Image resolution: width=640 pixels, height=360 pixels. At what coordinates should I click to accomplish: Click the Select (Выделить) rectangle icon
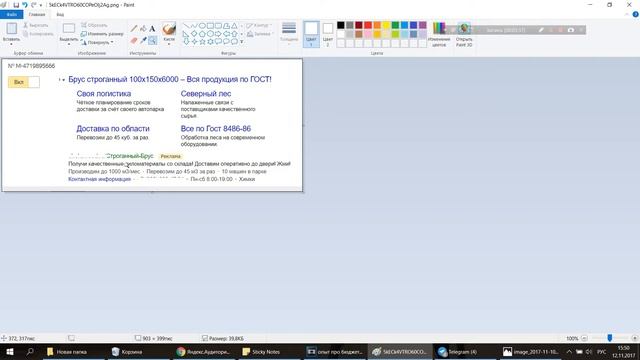point(69,28)
